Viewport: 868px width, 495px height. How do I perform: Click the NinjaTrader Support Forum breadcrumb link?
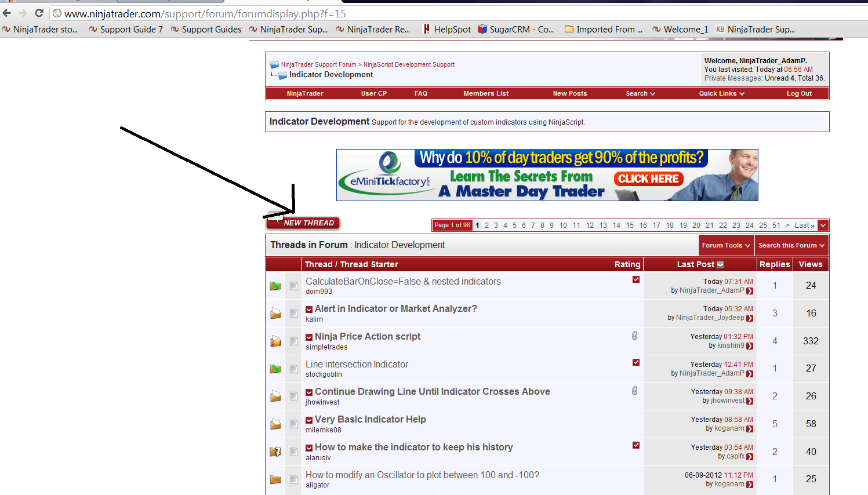pos(319,65)
